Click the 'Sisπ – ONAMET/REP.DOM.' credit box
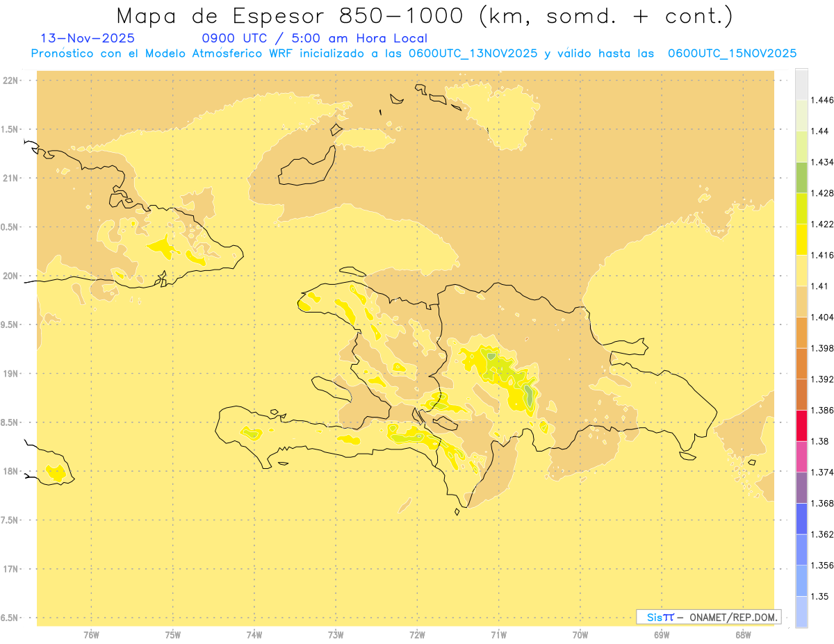 click(x=708, y=617)
